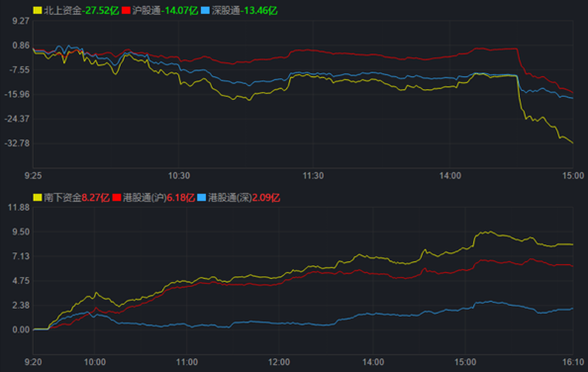Click the 15:00 marker on lower chart axis
This screenshot has width=588, height=372.
(x=465, y=362)
